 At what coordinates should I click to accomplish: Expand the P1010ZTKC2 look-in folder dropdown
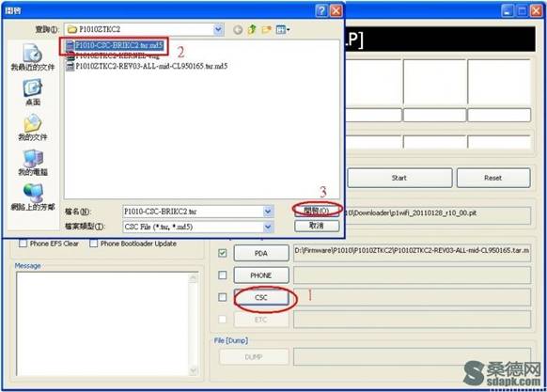click(x=218, y=29)
